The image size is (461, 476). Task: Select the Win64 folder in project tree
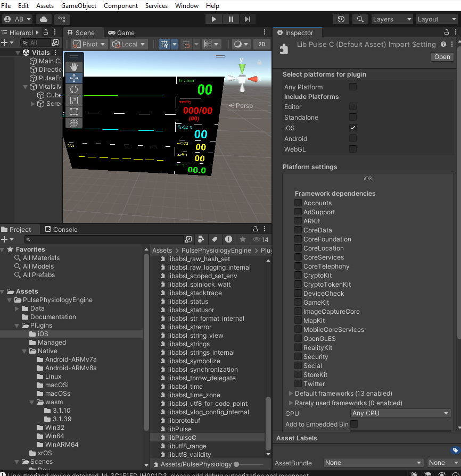(54, 436)
